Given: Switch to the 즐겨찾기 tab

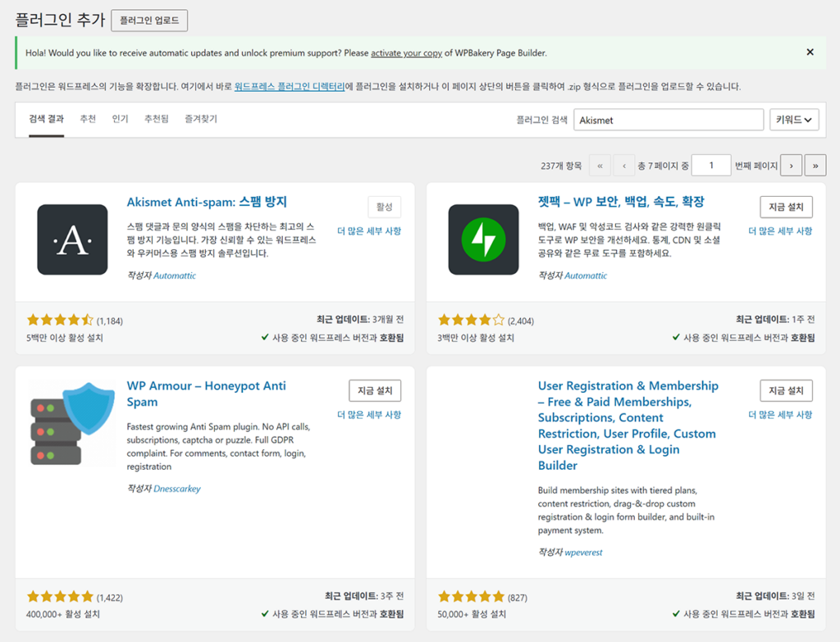Looking at the screenshot, I should [201, 119].
